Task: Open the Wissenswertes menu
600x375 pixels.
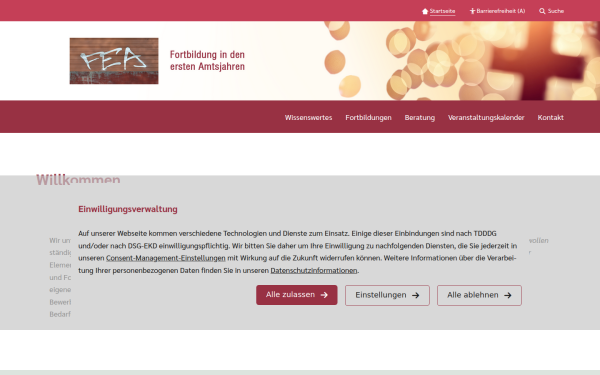Action: pos(308,117)
